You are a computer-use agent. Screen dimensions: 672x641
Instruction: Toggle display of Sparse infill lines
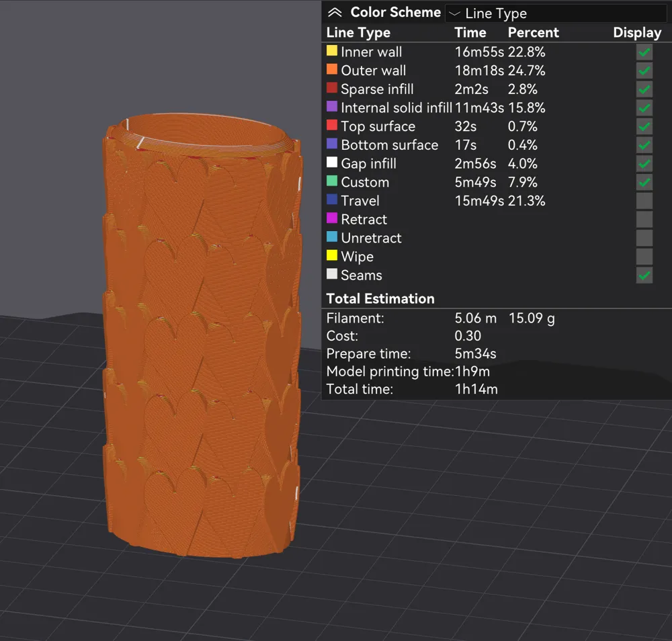pos(644,89)
